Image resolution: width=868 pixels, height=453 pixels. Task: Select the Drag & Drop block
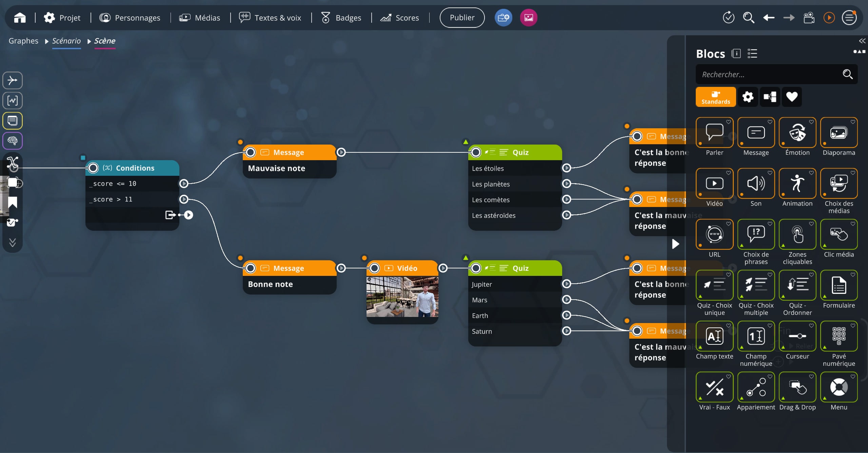(797, 387)
